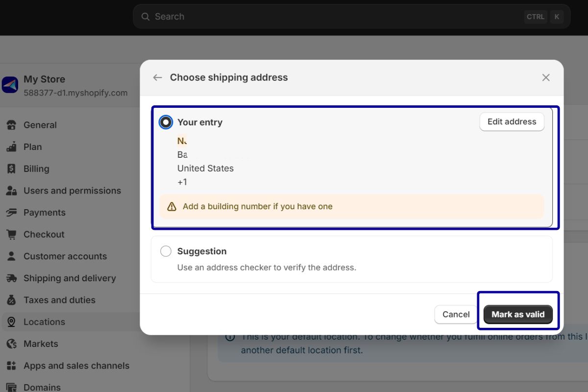Click the Mark as valid button
The height and width of the screenshot is (392, 588).
(518, 315)
